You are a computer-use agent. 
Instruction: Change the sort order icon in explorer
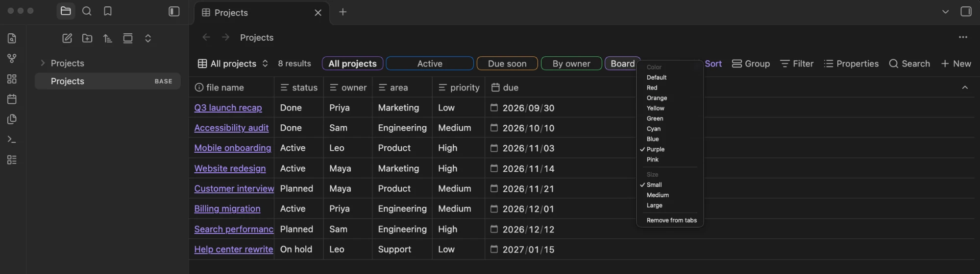[108, 38]
